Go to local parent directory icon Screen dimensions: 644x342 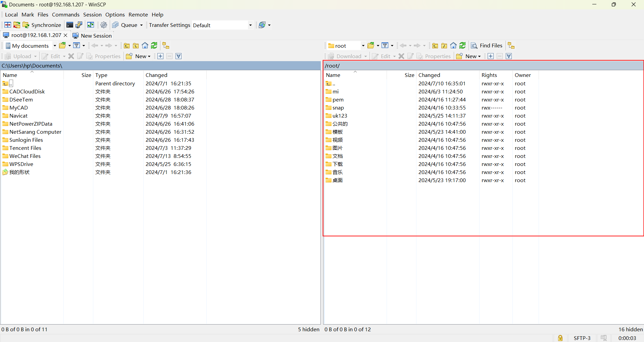point(127,46)
